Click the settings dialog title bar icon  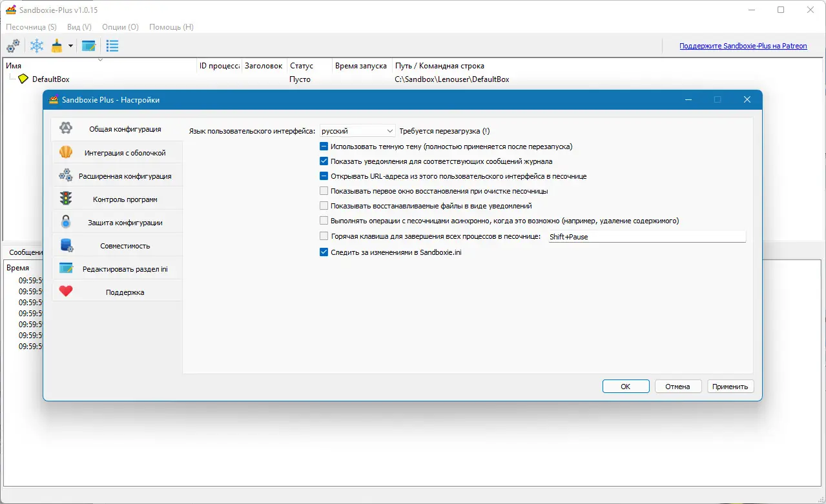pos(54,100)
